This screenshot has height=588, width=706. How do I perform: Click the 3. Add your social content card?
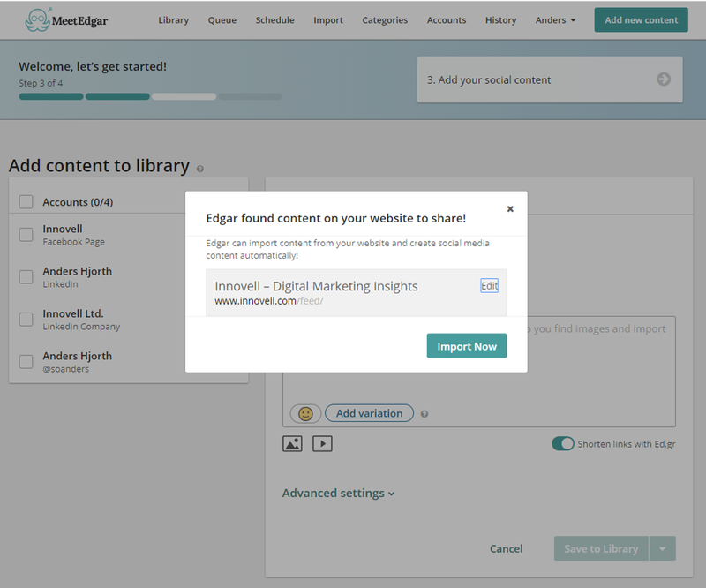(x=550, y=79)
